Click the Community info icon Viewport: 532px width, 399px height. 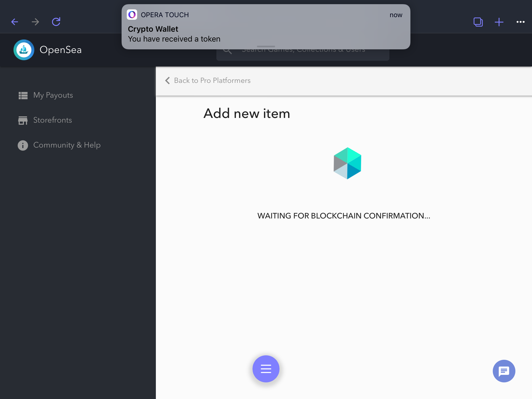coord(23,145)
